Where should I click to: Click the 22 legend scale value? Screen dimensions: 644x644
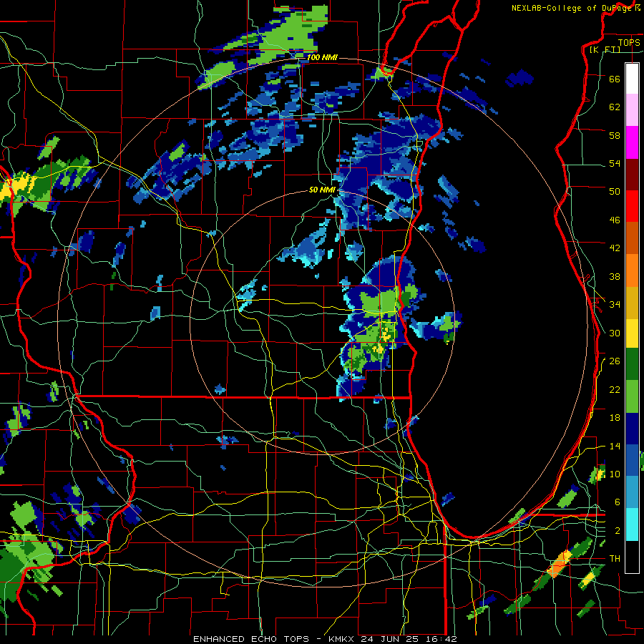coord(615,389)
